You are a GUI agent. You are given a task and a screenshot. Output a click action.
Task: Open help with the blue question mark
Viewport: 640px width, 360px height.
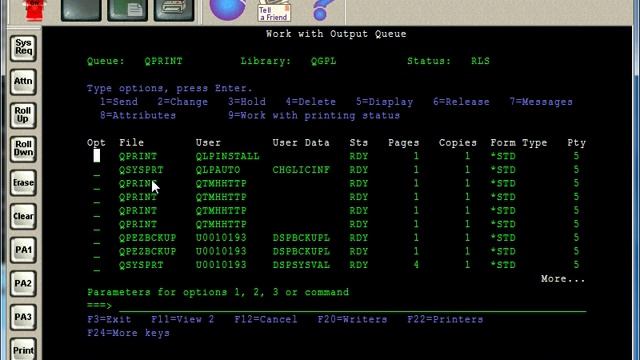323,10
